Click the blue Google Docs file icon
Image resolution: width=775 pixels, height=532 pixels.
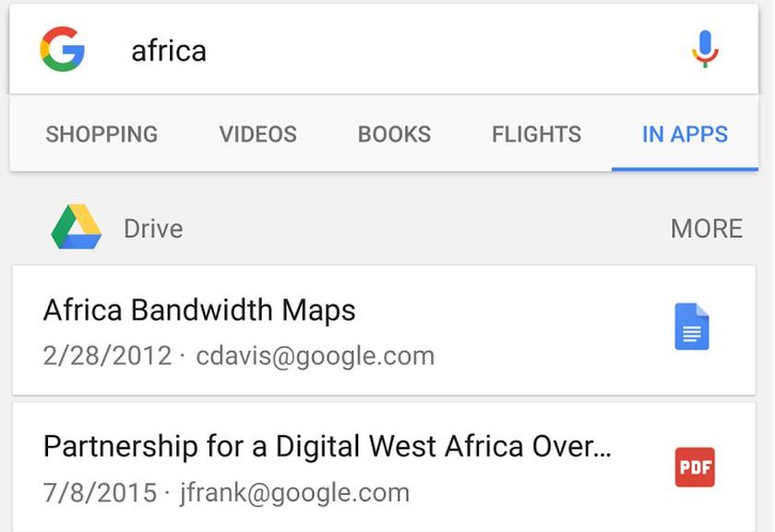coord(692,327)
